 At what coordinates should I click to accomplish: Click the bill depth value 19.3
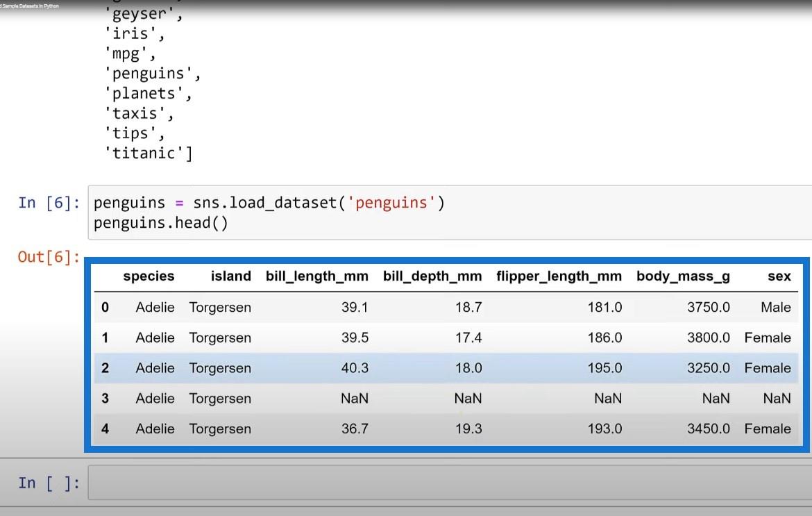tap(468, 429)
